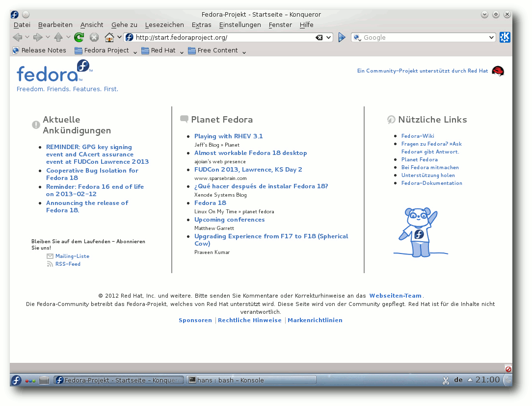Open the Up button dropdown arrow
532x406 pixels.
68,37
